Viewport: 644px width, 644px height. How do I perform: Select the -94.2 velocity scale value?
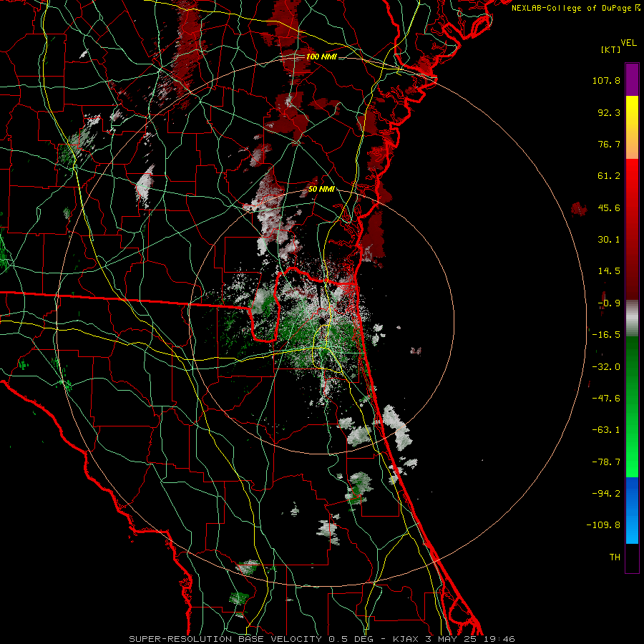[606, 493]
